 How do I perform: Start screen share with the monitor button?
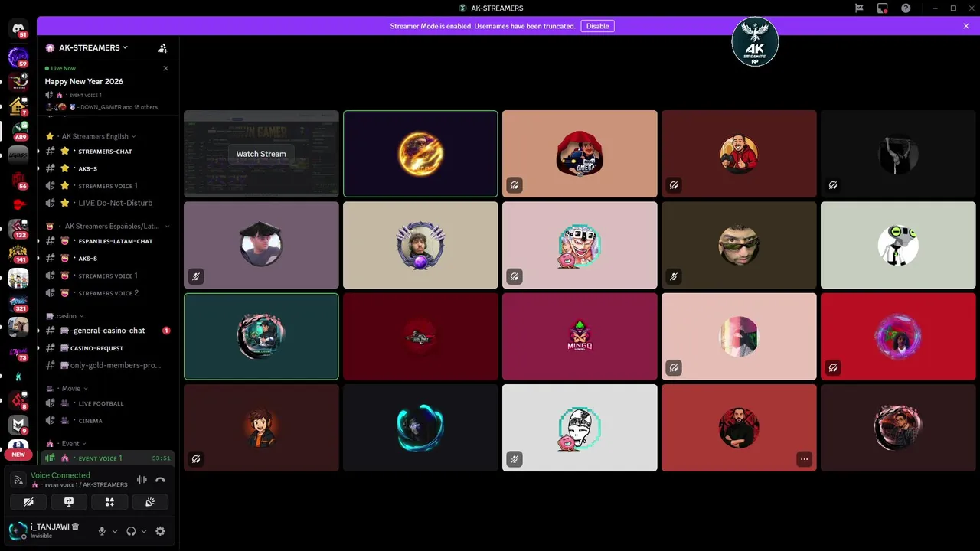tap(69, 502)
